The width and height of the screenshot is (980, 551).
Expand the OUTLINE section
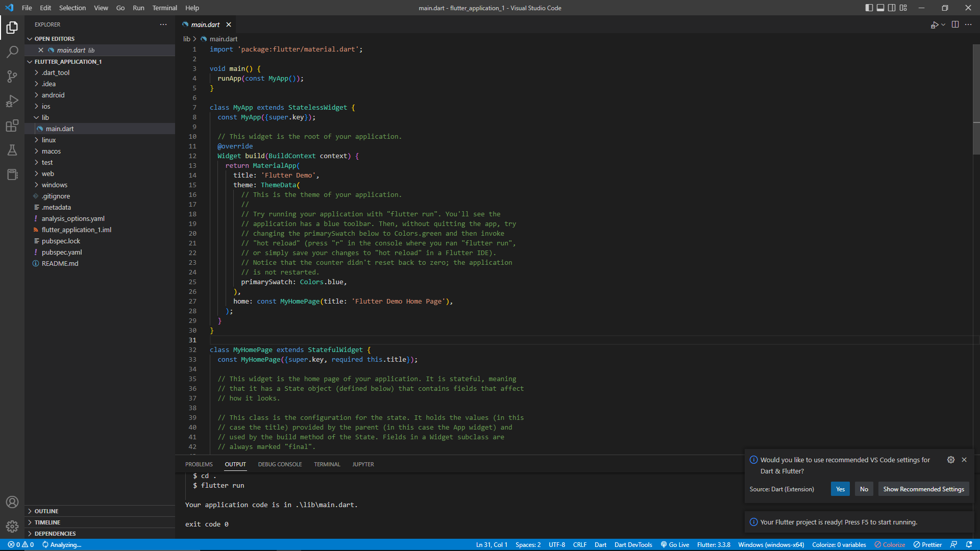(x=46, y=511)
